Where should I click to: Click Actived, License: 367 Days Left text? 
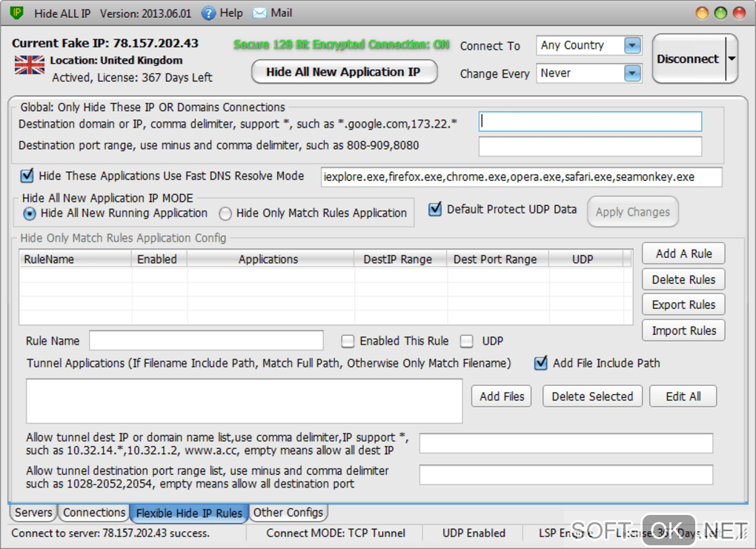(132, 78)
